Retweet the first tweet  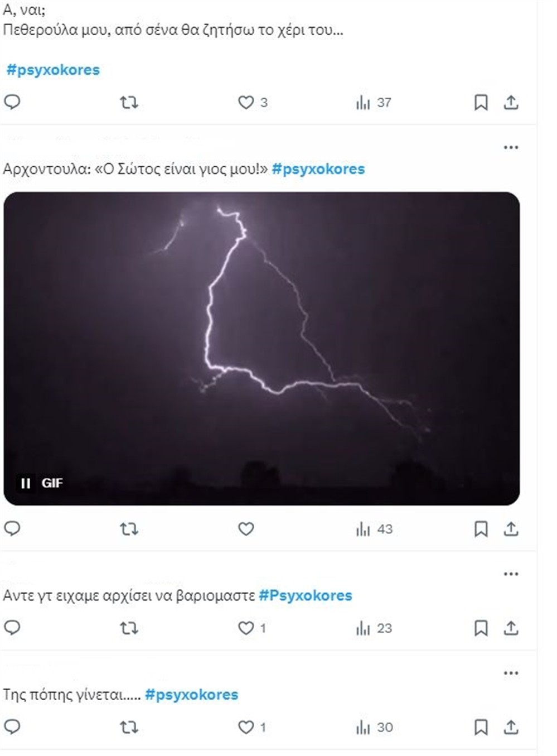coord(128,102)
